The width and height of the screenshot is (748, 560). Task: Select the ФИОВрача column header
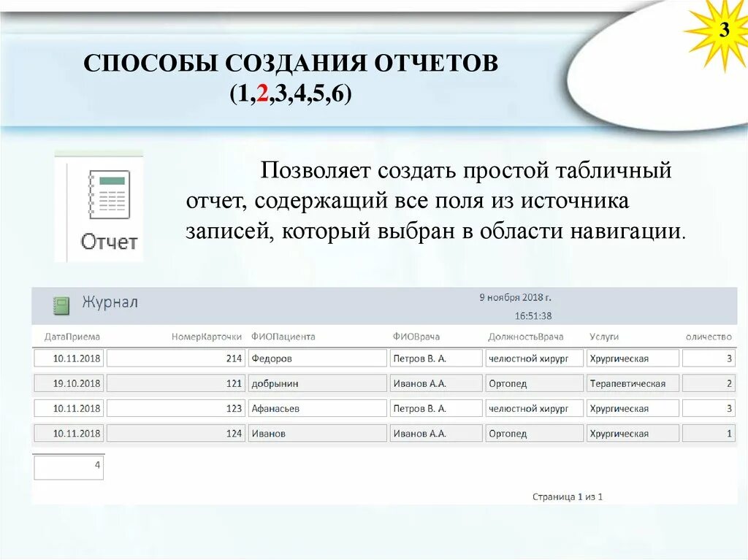click(416, 337)
